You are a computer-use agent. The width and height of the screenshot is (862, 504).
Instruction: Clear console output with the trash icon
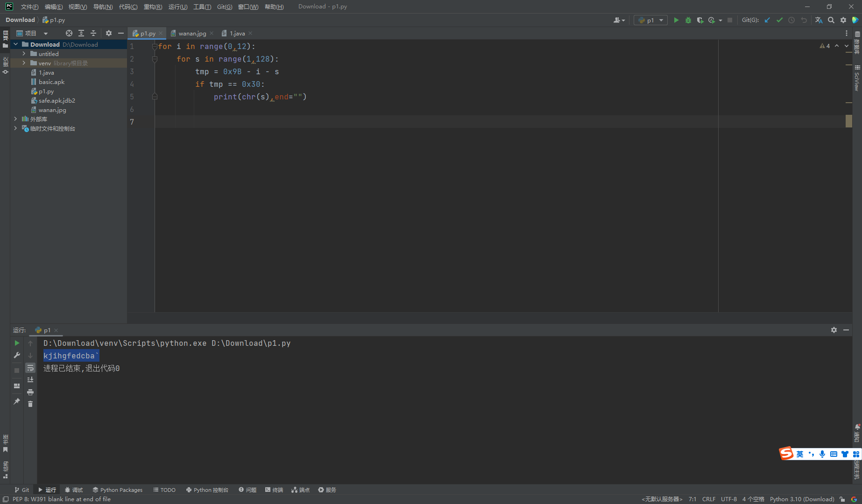[x=31, y=404]
